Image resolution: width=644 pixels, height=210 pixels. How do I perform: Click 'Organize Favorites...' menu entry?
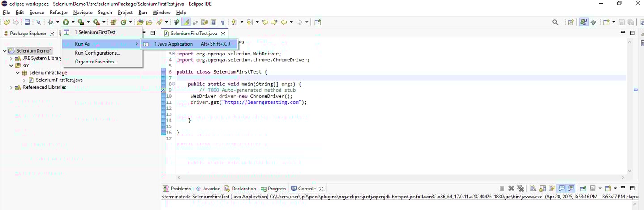pos(102,62)
